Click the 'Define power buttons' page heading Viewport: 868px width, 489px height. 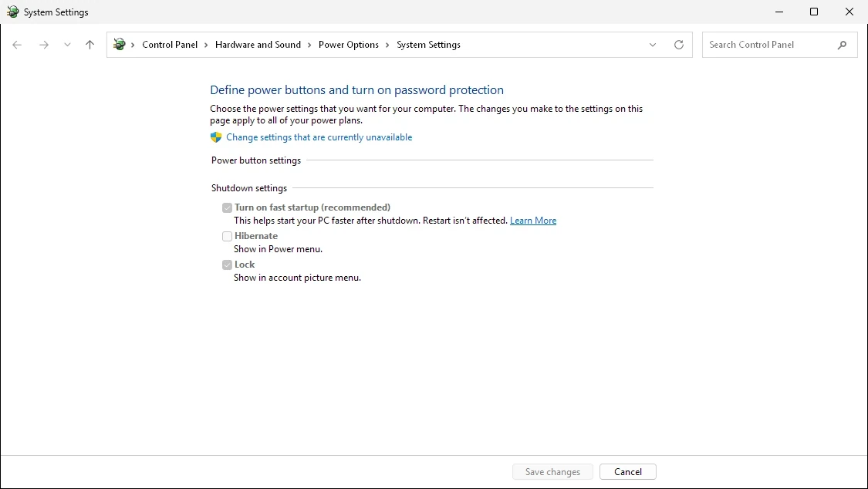pyautogui.click(x=357, y=90)
